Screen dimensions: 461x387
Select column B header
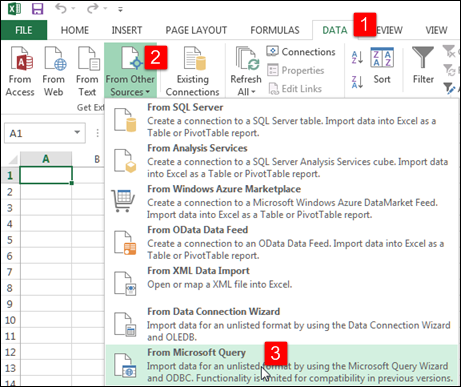pos(97,159)
